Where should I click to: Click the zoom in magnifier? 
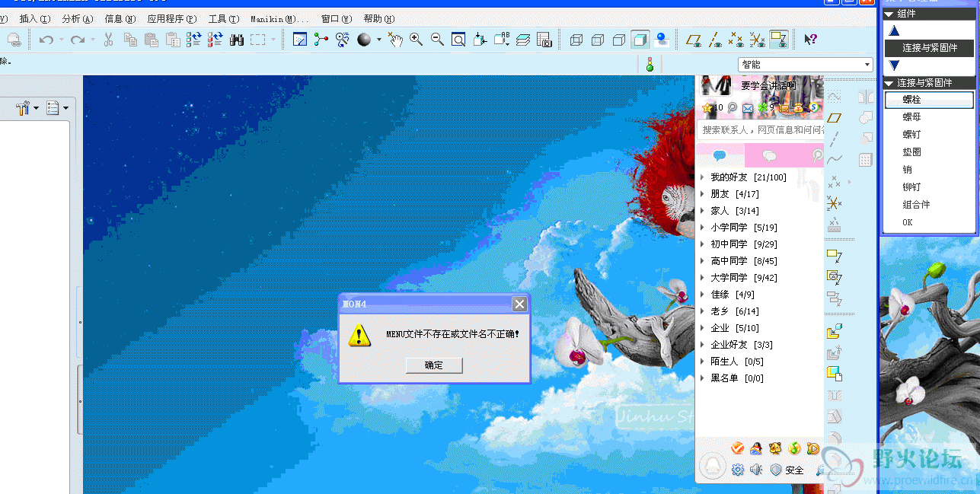[x=416, y=40]
